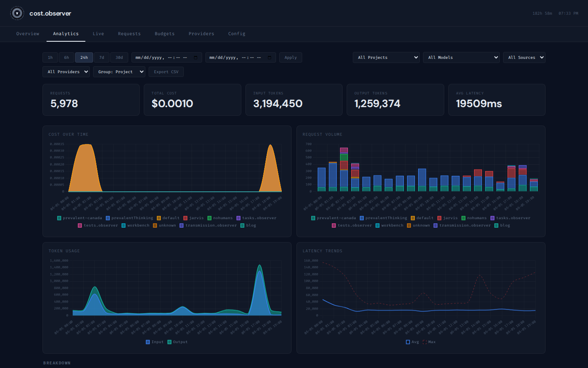The width and height of the screenshot is (588, 368).
Task: Click the Total Cost $0.0010 card
Action: [192, 100]
